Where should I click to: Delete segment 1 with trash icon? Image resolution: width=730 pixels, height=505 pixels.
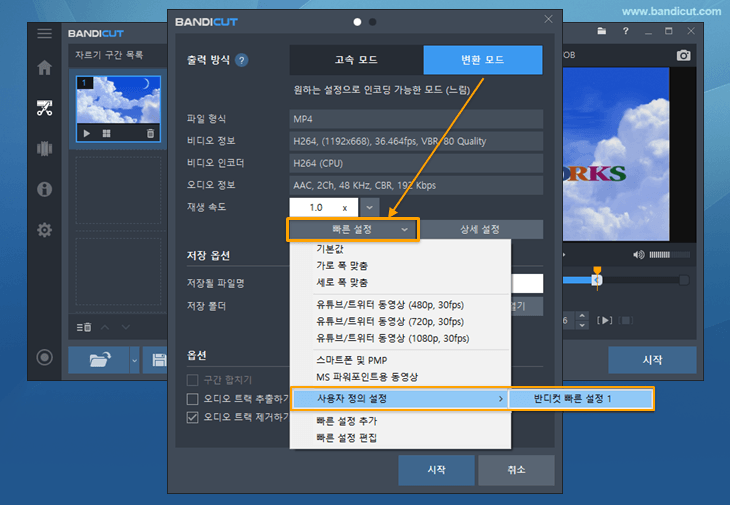point(150,134)
